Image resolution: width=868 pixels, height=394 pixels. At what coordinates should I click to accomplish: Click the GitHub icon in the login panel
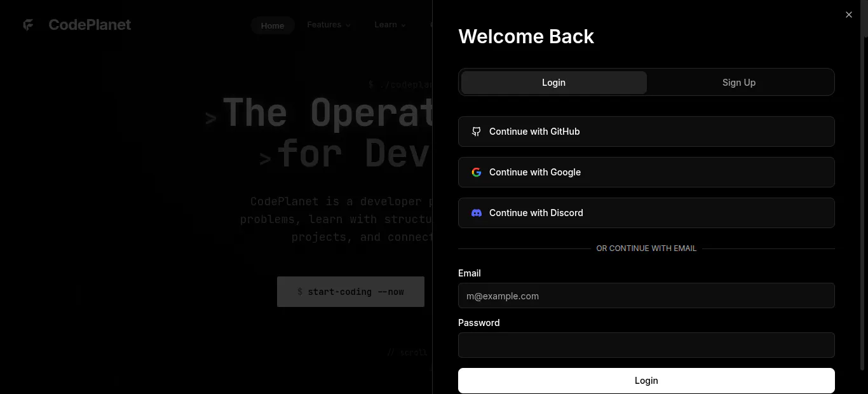476,132
